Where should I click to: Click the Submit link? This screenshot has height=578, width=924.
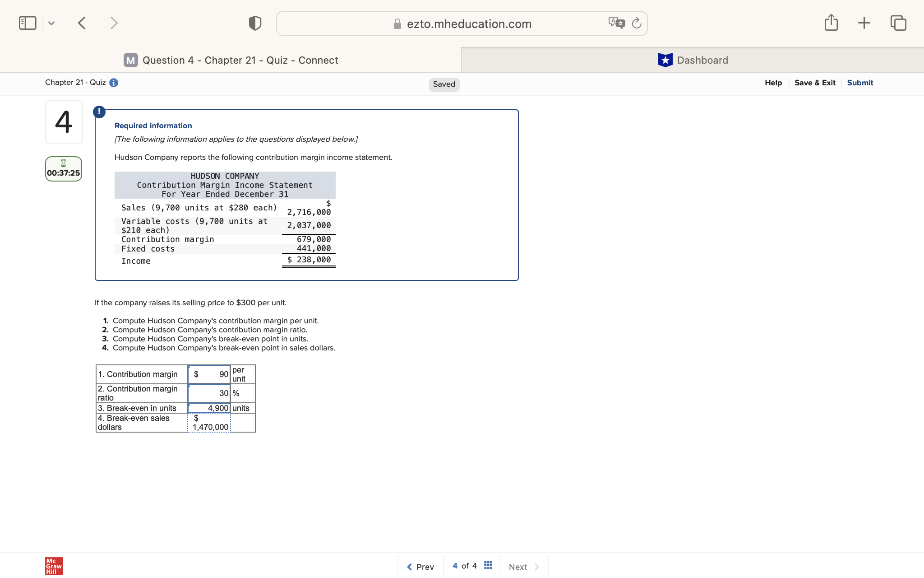(x=859, y=83)
